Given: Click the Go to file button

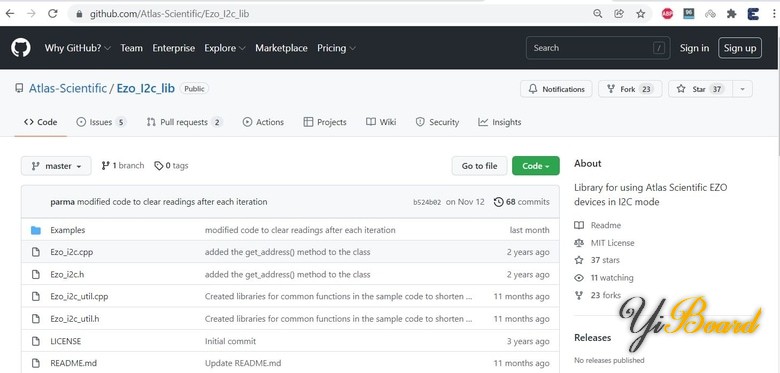Looking at the screenshot, I should 480,166.
